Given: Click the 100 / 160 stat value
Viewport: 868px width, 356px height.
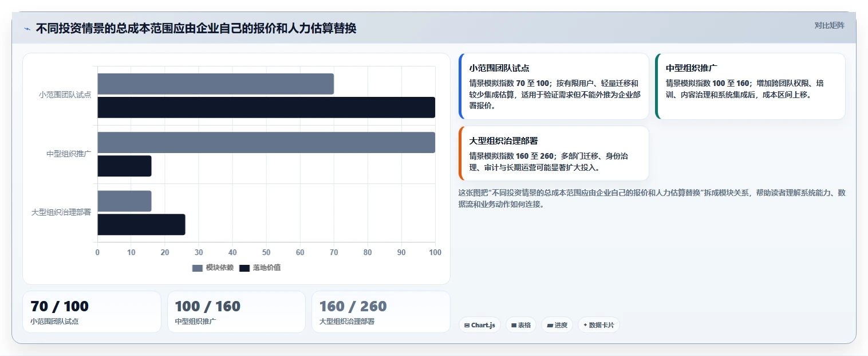Looking at the screenshot, I should click(207, 306).
